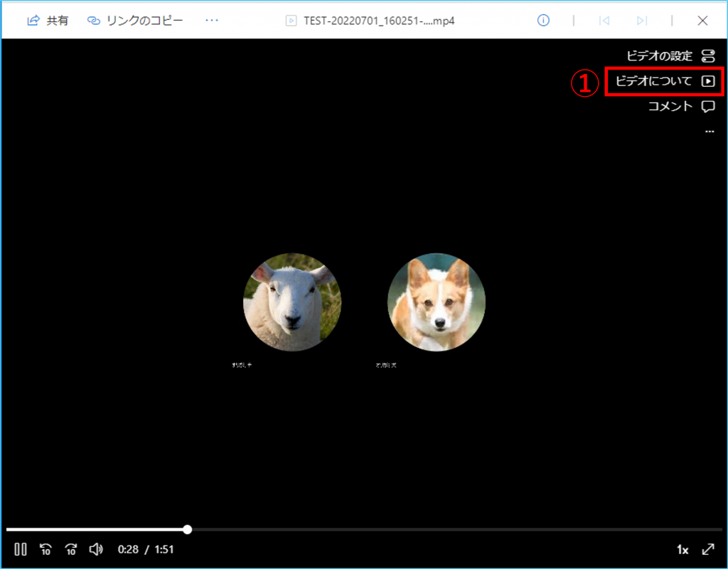Image resolution: width=728 pixels, height=569 pixels.
Task: Close the video viewer with the X
Action: [702, 21]
